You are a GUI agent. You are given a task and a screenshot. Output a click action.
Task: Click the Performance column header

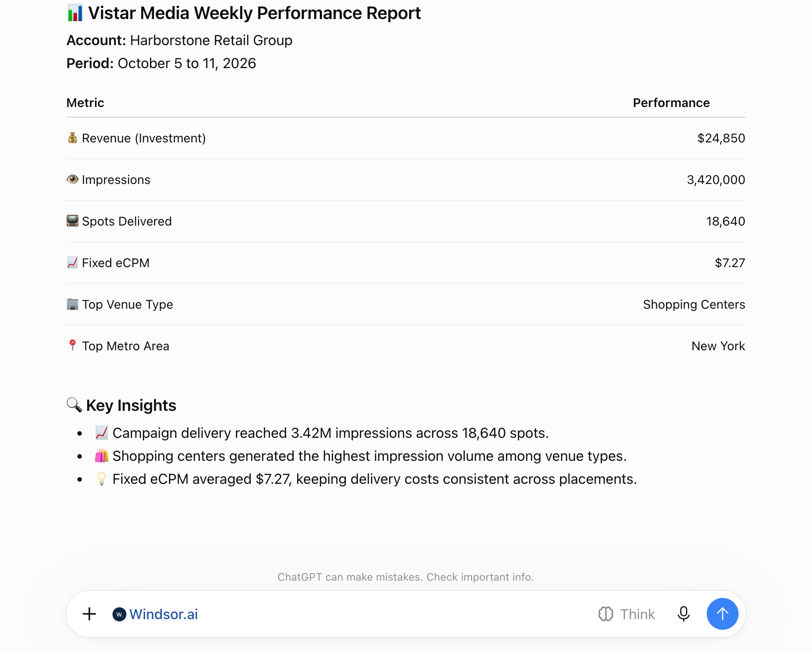(x=671, y=103)
